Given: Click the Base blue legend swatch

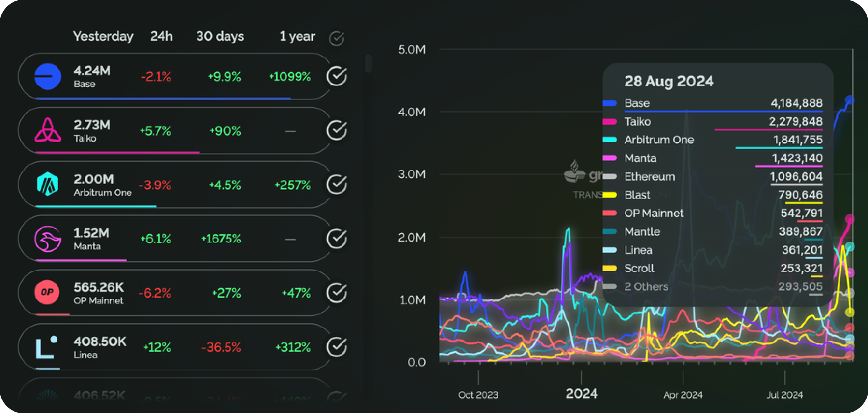Looking at the screenshot, I should [x=610, y=103].
